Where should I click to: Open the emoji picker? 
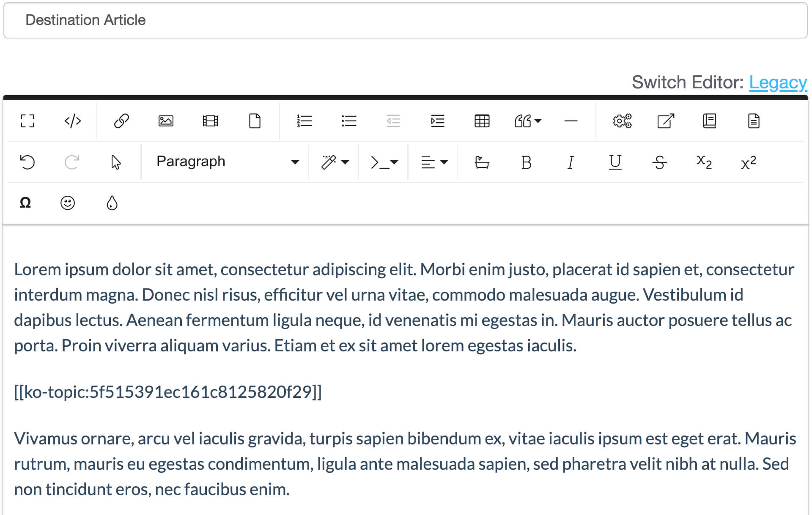68,203
